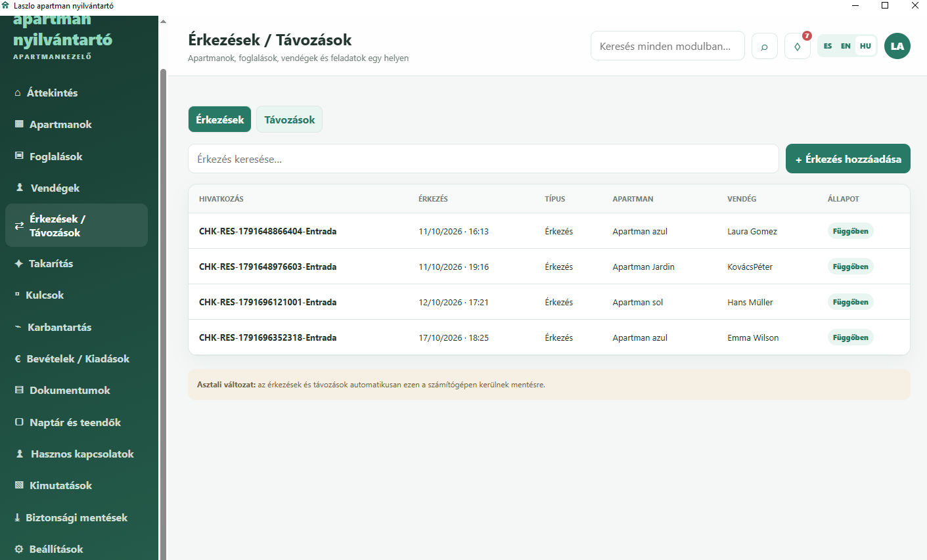Open row CHK-RES-1791696121001-Entrada

tap(549, 302)
